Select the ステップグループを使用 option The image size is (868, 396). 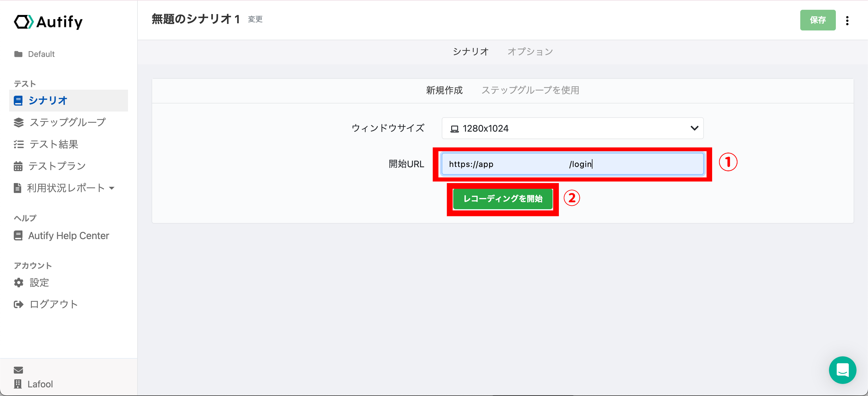click(530, 90)
